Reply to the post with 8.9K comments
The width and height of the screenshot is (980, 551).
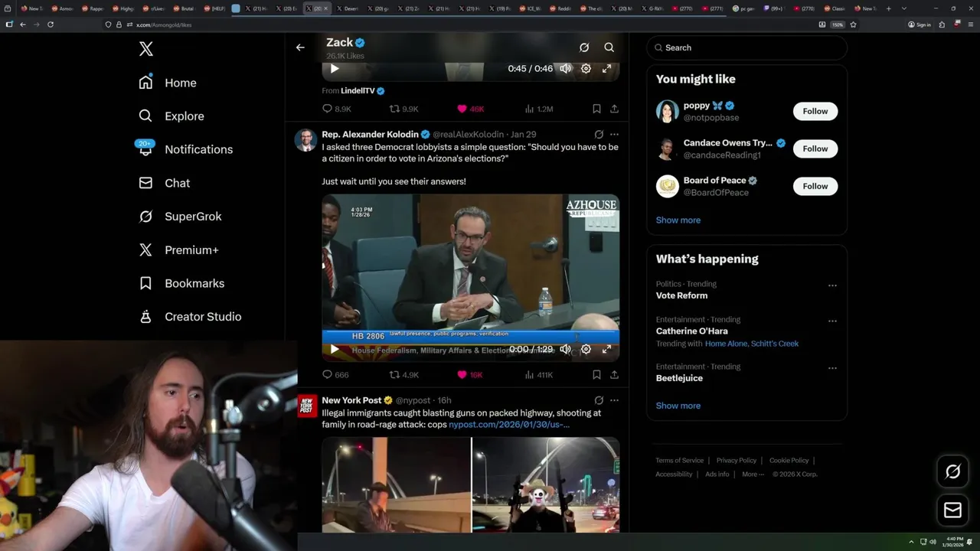(x=337, y=109)
